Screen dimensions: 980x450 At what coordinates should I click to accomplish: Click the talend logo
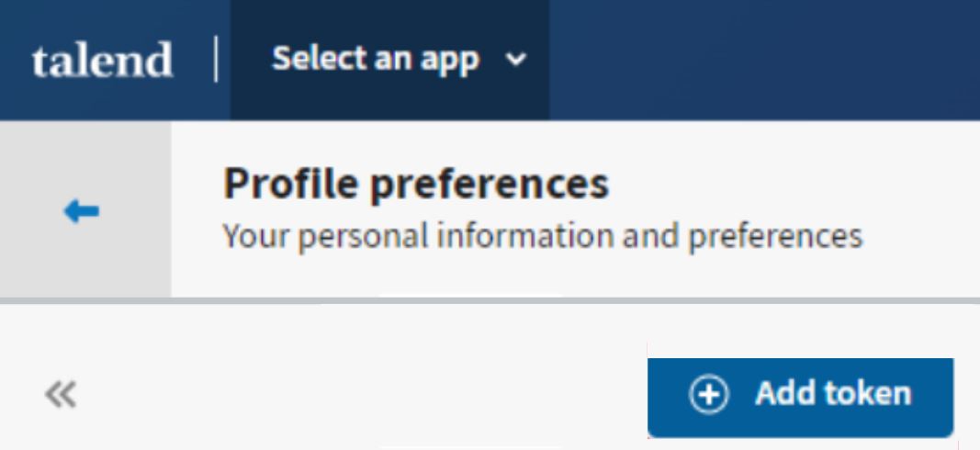click(x=101, y=62)
